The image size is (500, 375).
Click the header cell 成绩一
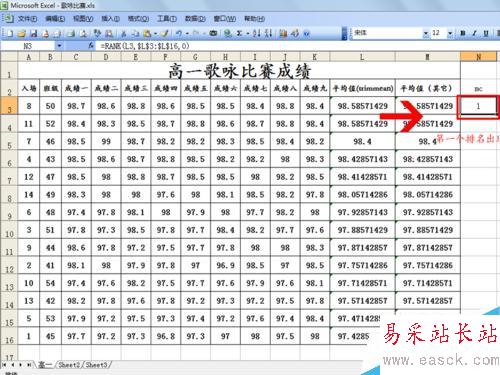pos(76,88)
